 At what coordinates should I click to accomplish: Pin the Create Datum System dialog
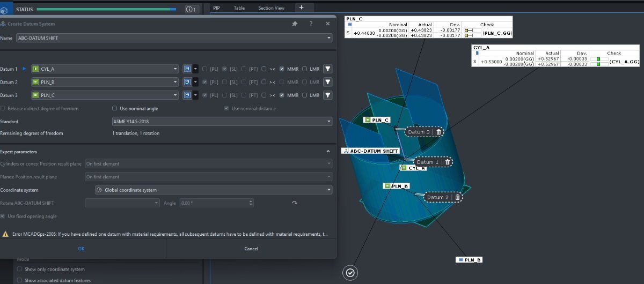coord(295,24)
